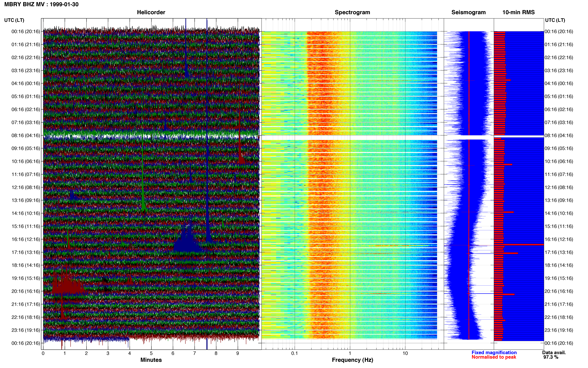Click the right '10:16 (06:16)' time label
The height and width of the screenshot is (368, 588).
559,161
